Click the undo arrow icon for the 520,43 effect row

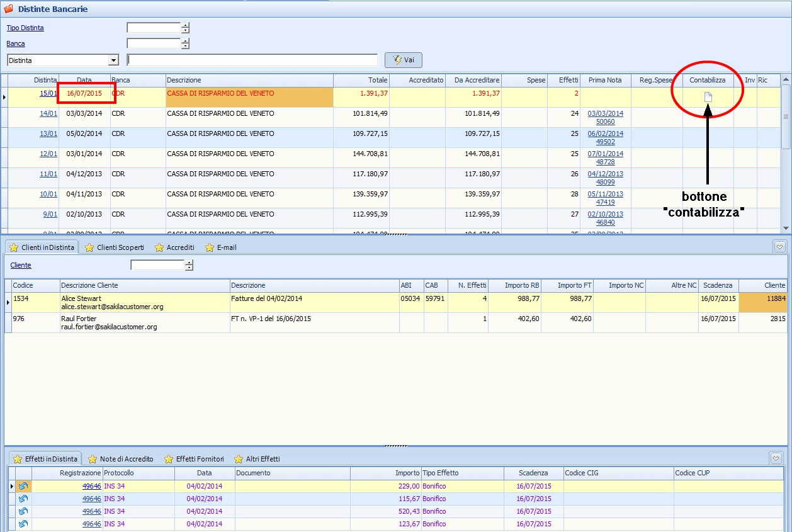click(23, 511)
